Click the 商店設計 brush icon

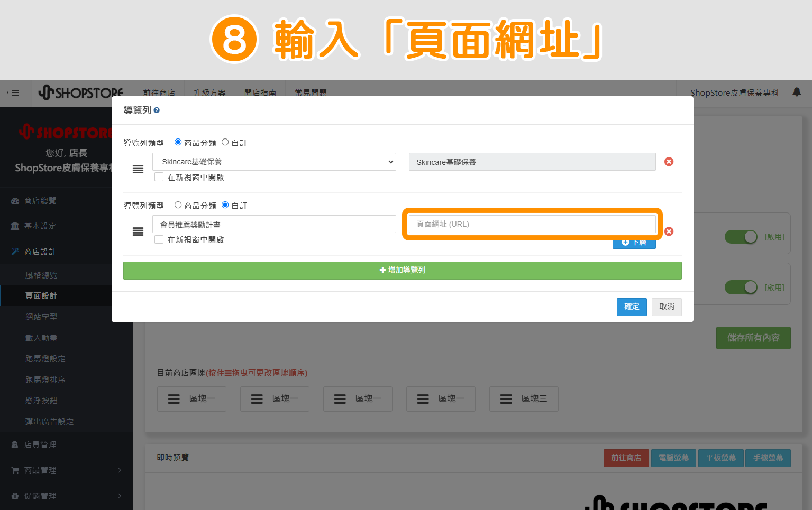(15, 252)
